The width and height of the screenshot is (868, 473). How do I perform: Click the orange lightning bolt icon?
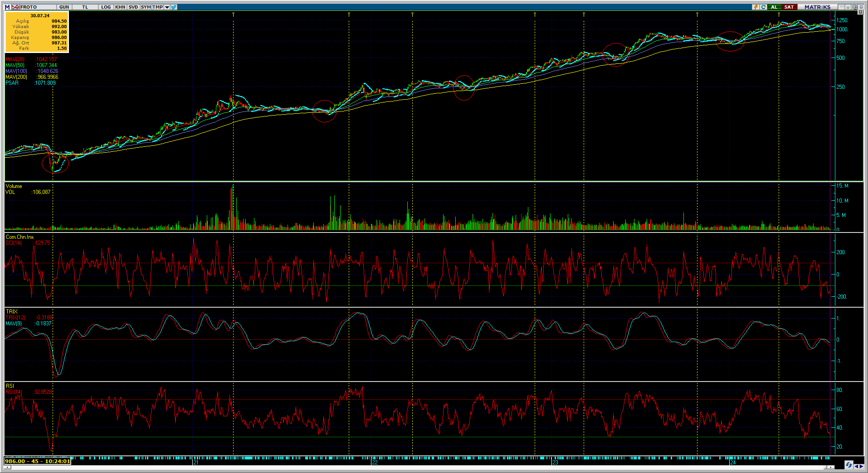(756, 7)
